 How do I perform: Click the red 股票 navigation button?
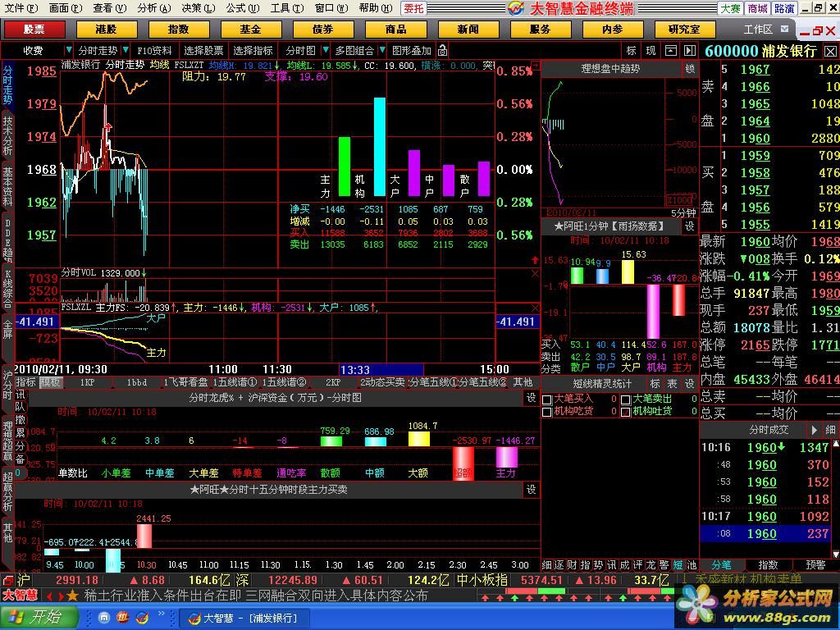(34, 29)
